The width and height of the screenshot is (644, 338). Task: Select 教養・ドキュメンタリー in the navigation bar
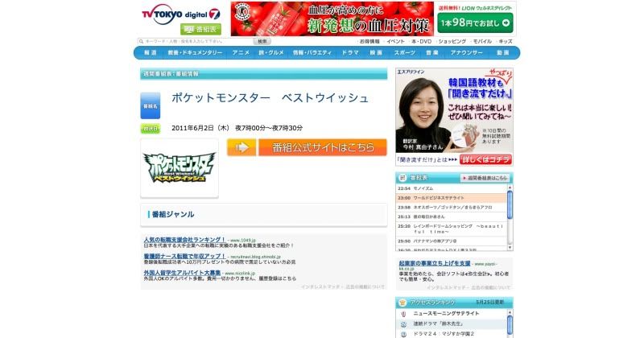[x=195, y=52]
